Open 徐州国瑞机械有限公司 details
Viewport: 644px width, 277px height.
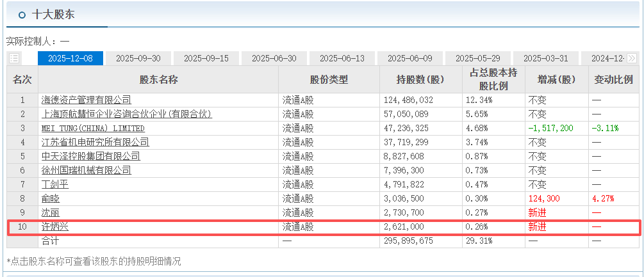[87, 170]
